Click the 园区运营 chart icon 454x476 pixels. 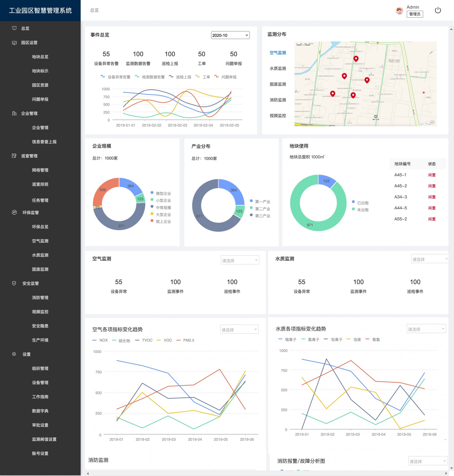coord(14,43)
